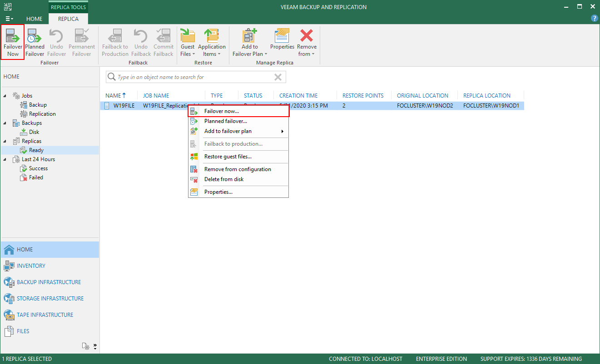Click the Jobs tree item label
This screenshot has width=600, height=364.
(x=27, y=96)
